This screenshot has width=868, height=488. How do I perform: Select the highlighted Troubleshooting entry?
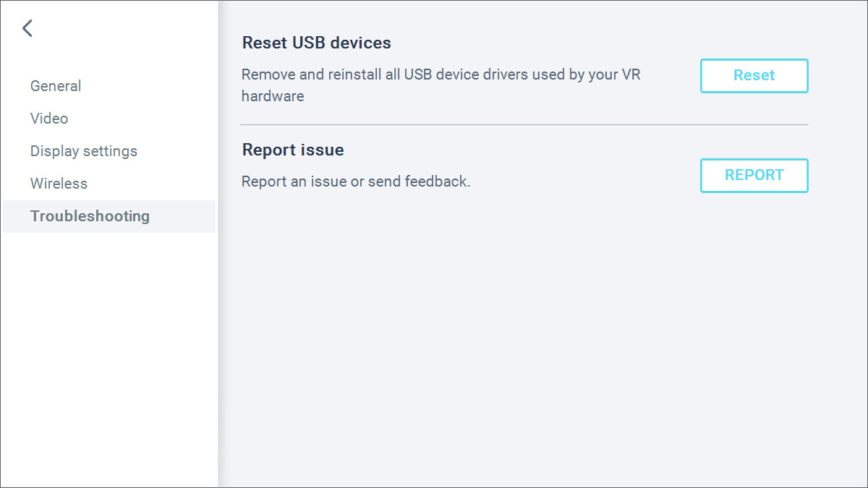tap(90, 215)
